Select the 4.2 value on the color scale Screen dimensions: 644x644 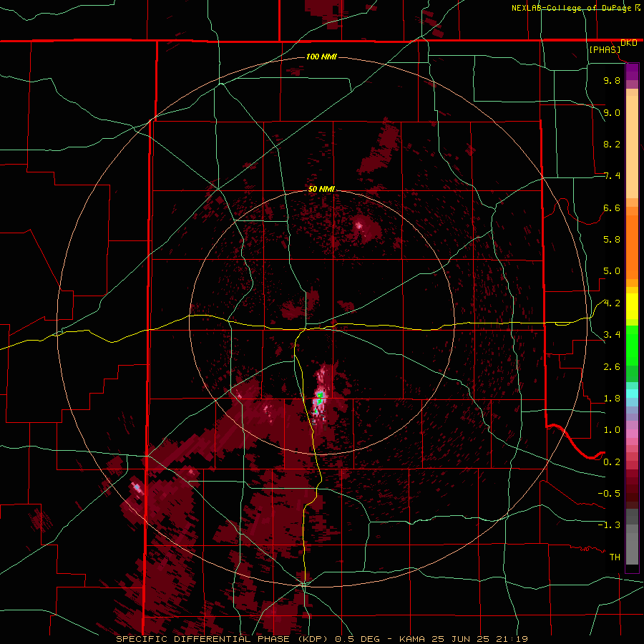[612, 303]
